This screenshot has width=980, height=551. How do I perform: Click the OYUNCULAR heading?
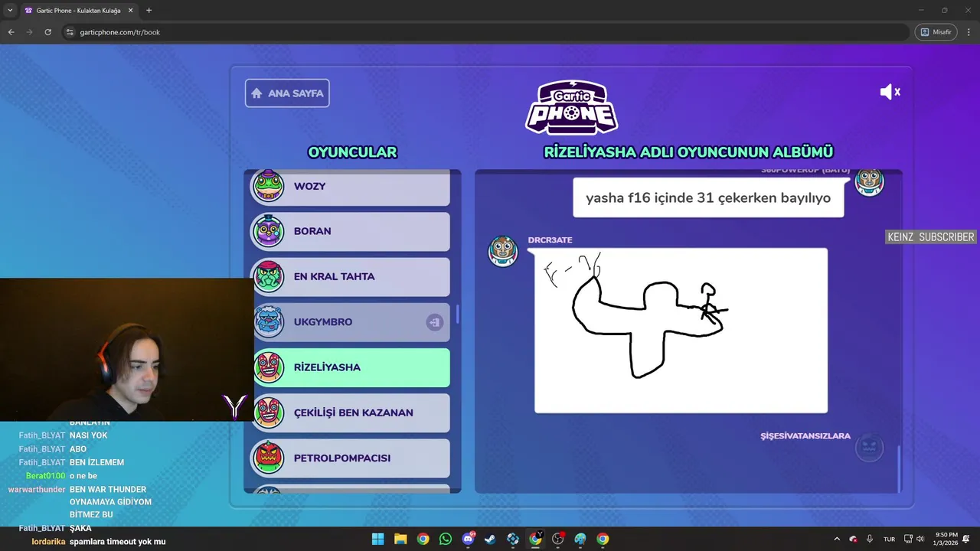pyautogui.click(x=352, y=152)
